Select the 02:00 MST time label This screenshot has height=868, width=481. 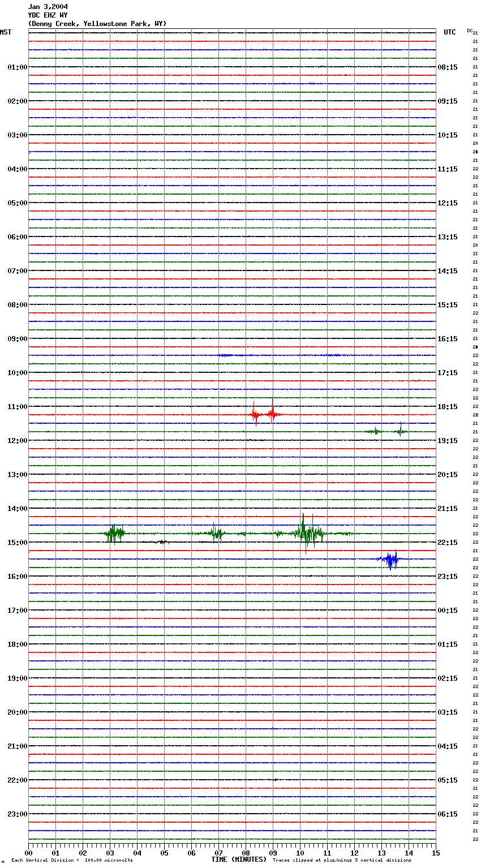(x=17, y=101)
